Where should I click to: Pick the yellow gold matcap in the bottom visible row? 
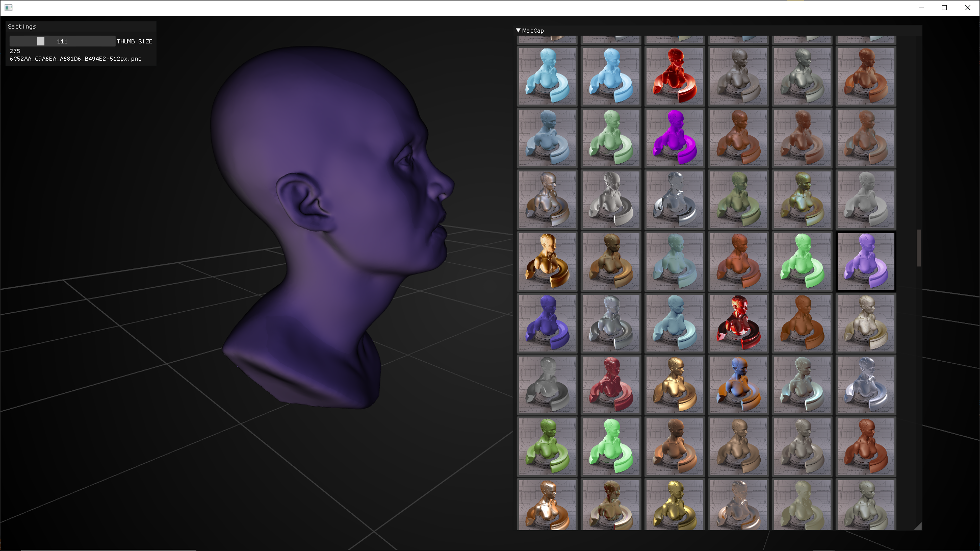[x=675, y=504]
